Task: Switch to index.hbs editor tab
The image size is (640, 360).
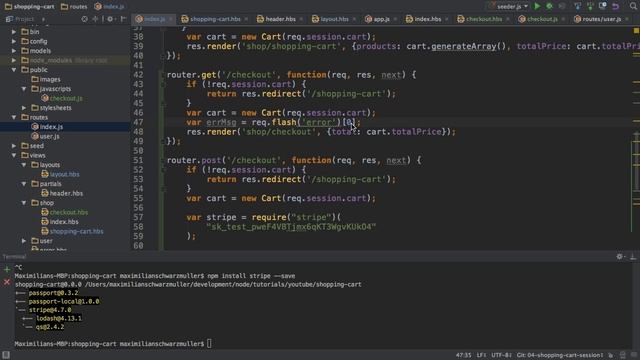Action: [x=427, y=19]
